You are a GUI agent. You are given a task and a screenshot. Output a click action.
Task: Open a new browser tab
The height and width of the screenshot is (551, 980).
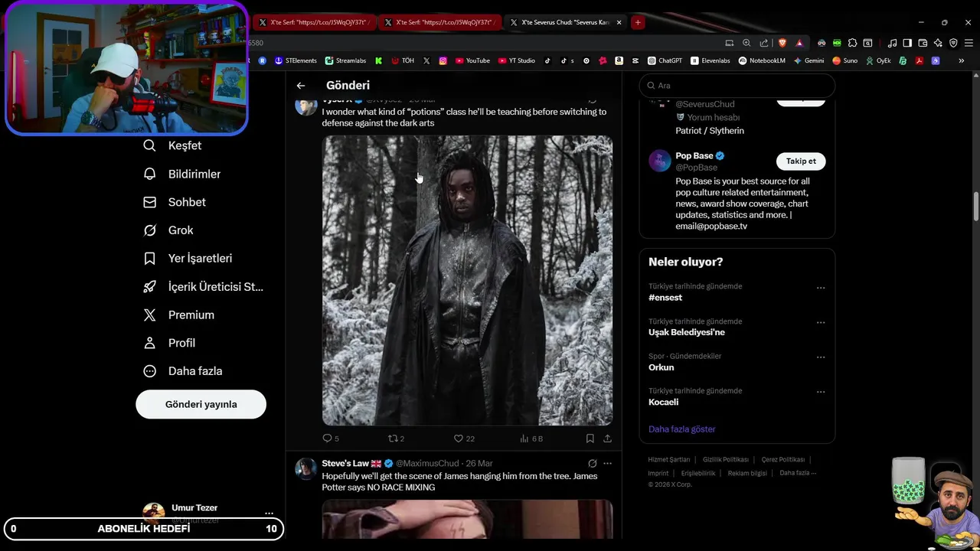pos(637,22)
